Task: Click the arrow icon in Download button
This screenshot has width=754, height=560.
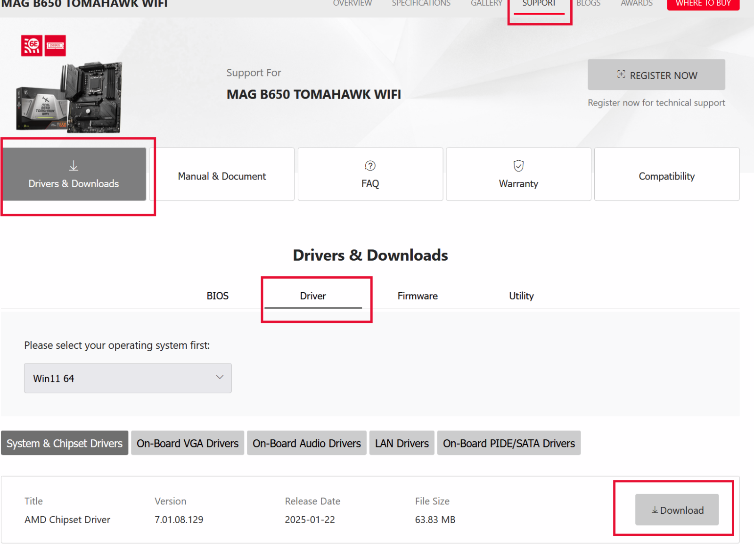Action: (655, 510)
